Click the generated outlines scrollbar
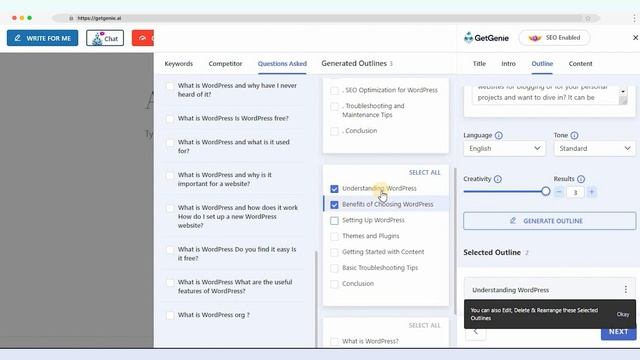Viewport: 640px width, 360px height. pyautogui.click(x=455, y=241)
